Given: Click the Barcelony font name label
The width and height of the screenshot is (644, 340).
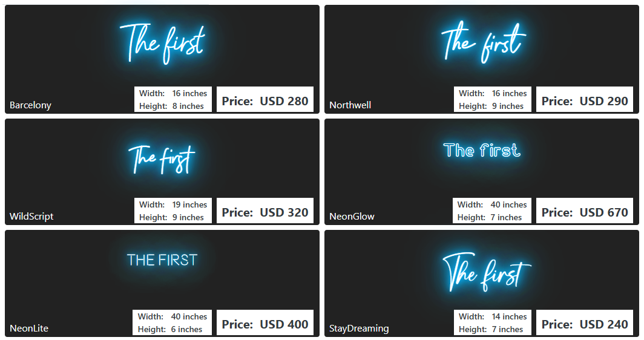Looking at the screenshot, I should tap(30, 105).
